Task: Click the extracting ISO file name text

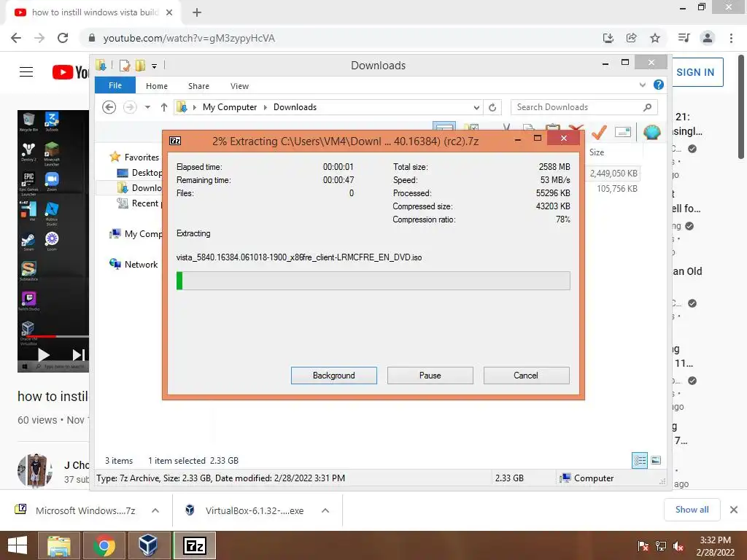Action: click(x=298, y=257)
